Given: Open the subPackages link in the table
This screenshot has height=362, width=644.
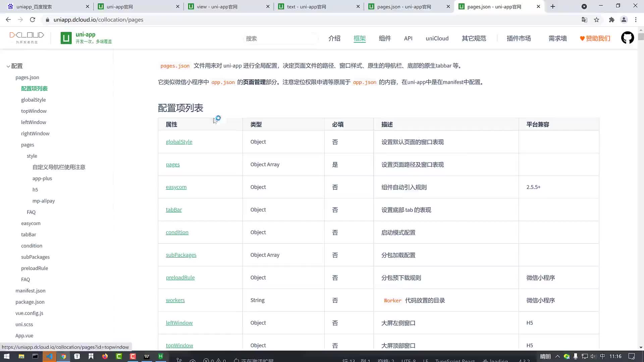Looking at the screenshot, I should click(x=181, y=255).
